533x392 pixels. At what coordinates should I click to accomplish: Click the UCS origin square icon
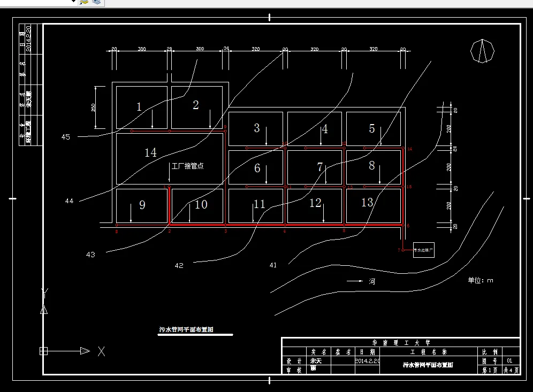pyautogui.click(x=43, y=351)
